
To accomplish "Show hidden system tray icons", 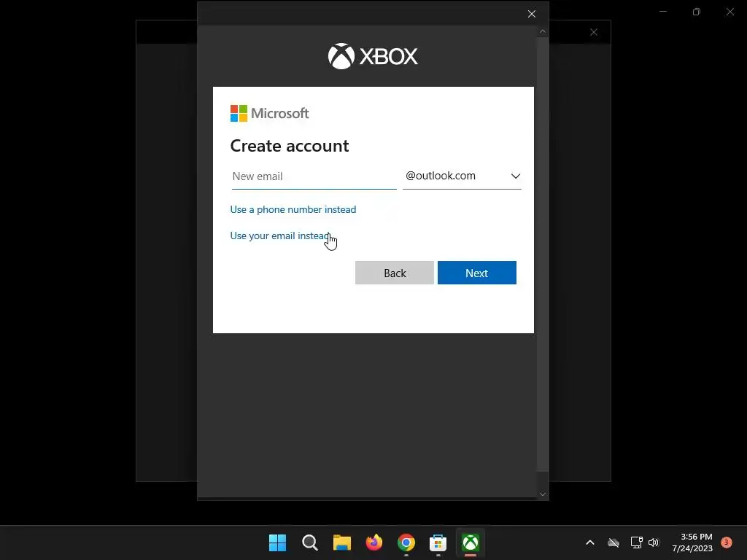I will pos(589,542).
